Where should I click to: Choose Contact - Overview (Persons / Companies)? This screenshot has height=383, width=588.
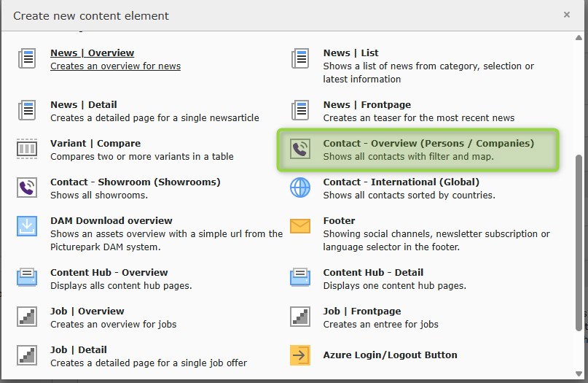pyautogui.click(x=428, y=144)
